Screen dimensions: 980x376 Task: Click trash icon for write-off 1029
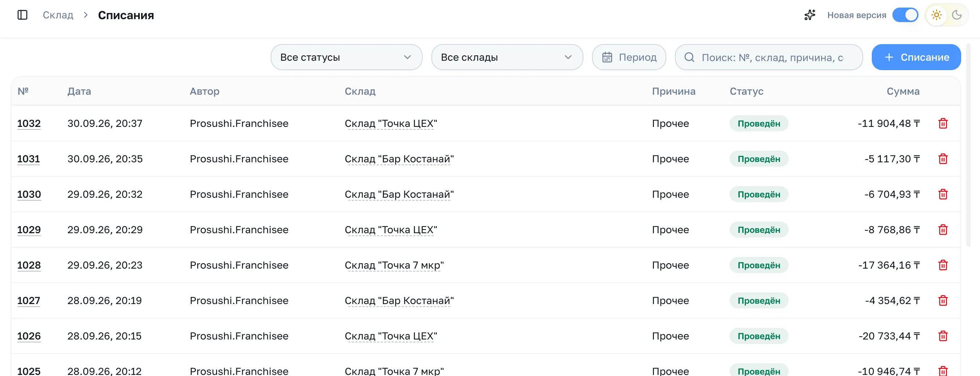(943, 230)
